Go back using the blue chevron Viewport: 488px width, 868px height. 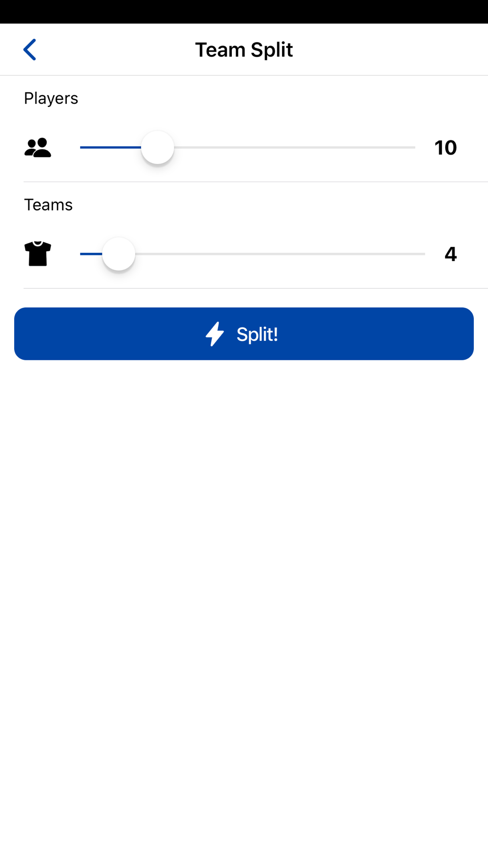tap(30, 50)
